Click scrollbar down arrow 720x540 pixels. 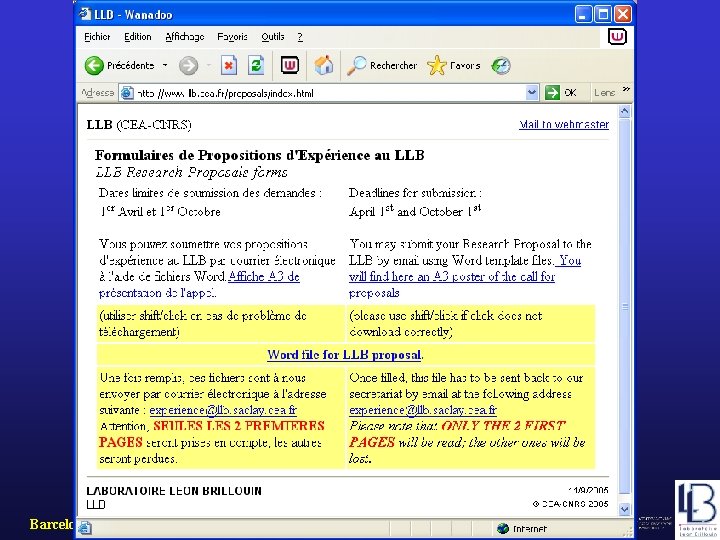pyautogui.click(x=624, y=509)
